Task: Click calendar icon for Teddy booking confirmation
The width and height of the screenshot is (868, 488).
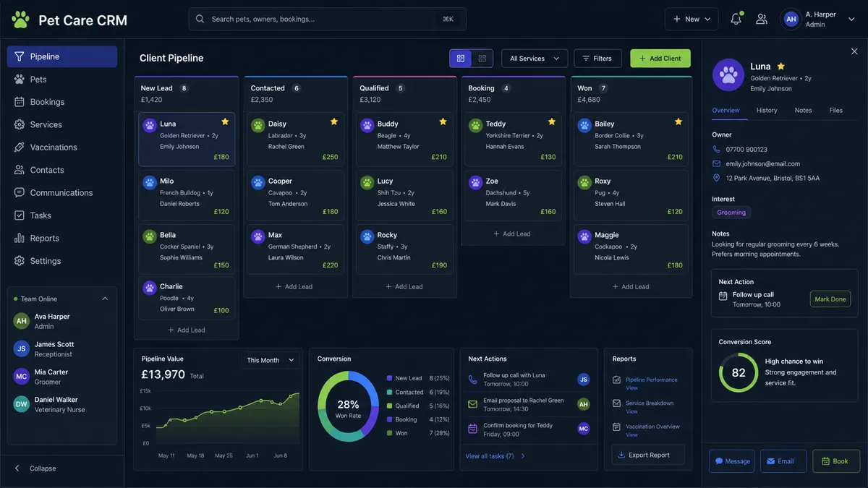Action: pos(473,429)
